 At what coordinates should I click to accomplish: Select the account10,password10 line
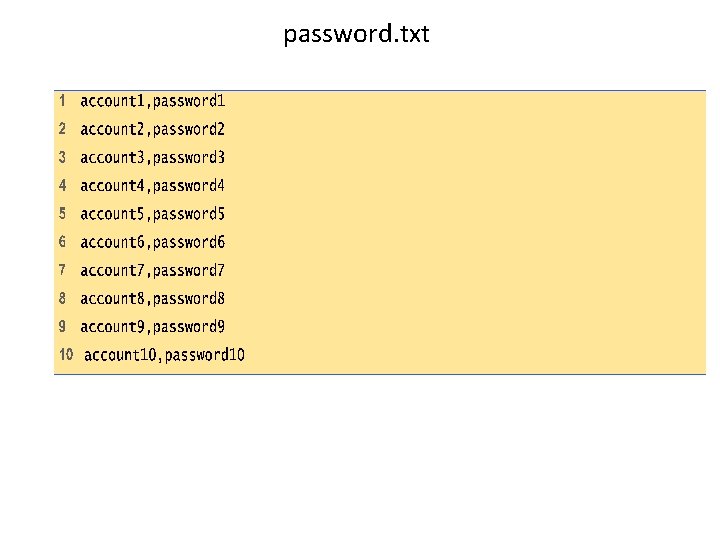[165, 355]
